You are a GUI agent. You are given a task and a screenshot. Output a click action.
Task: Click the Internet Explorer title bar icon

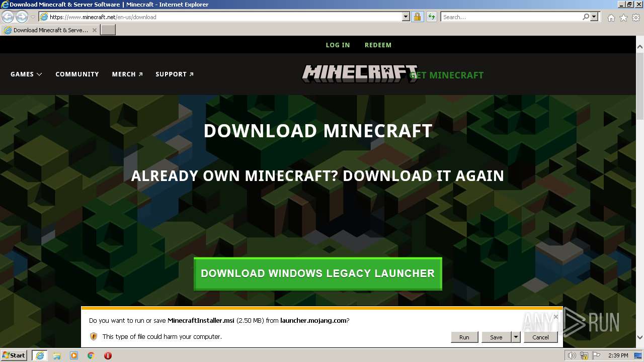pos(5,5)
